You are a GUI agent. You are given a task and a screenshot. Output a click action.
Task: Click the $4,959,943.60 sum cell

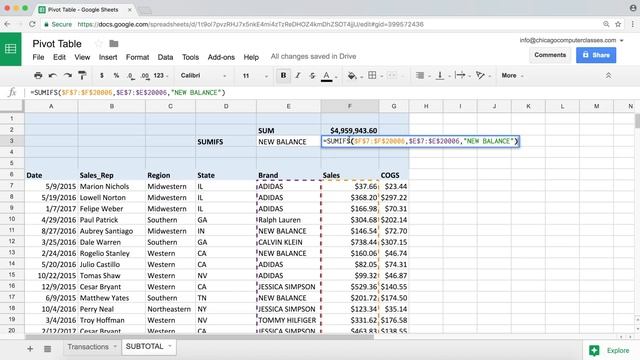350,130
